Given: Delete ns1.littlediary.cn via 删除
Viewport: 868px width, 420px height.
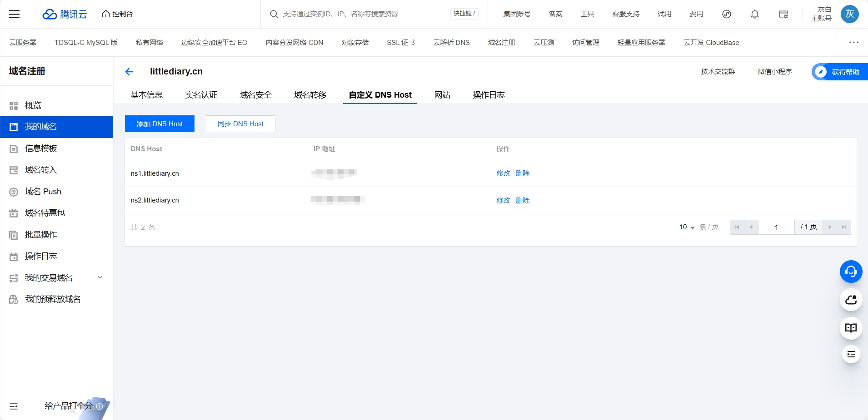Looking at the screenshot, I should (523, 173).
